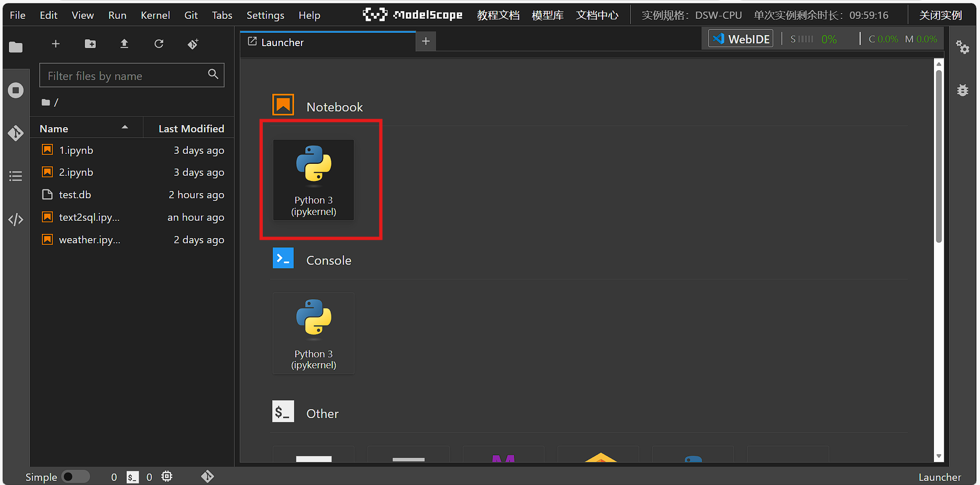Open the Git menu
This screenshot has height=485, width=980.
[x=191, y=15]
